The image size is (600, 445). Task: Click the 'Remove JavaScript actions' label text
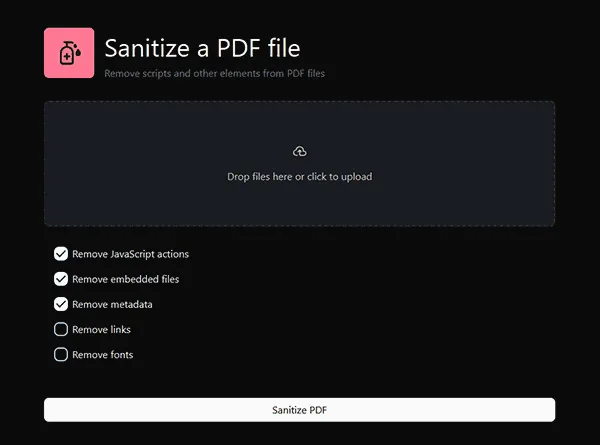click(130, 254)
